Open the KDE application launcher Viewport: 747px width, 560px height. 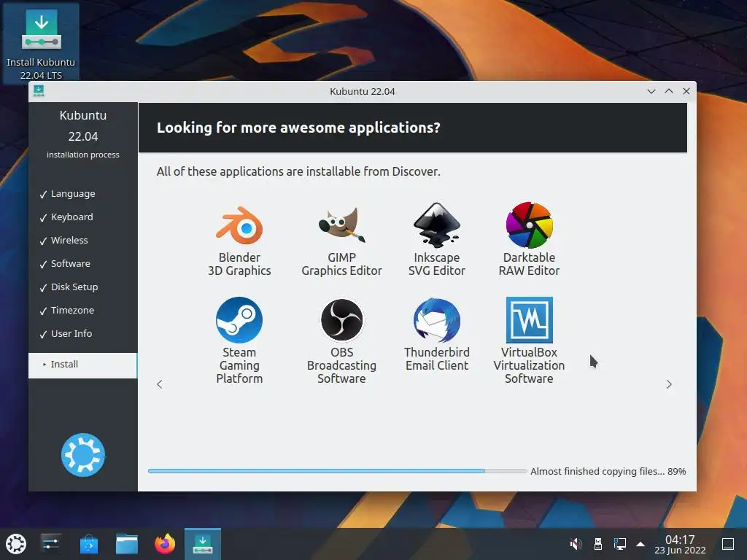pyautogui.click(x=16, y=544)
